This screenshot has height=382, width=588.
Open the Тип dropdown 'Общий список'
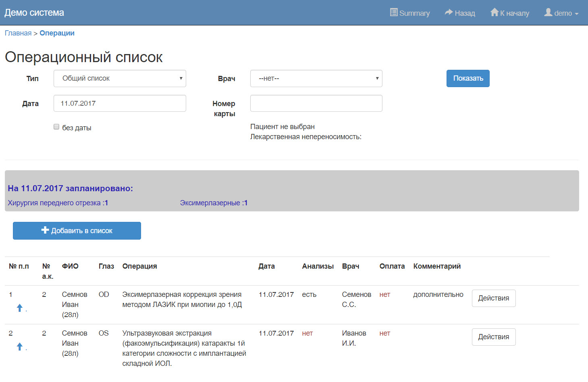tap(120, 79)
